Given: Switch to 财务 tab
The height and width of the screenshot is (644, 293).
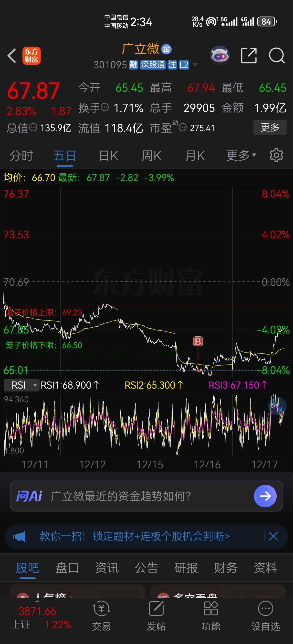Looking at the screenshot, I should click(226, 568).
